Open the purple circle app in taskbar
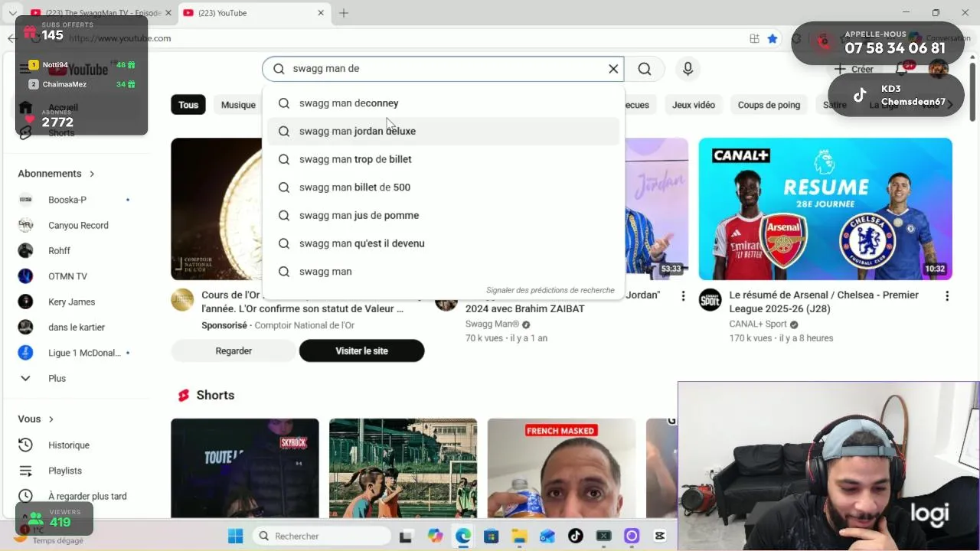This screenshot has width=980, height=551. 632,536
